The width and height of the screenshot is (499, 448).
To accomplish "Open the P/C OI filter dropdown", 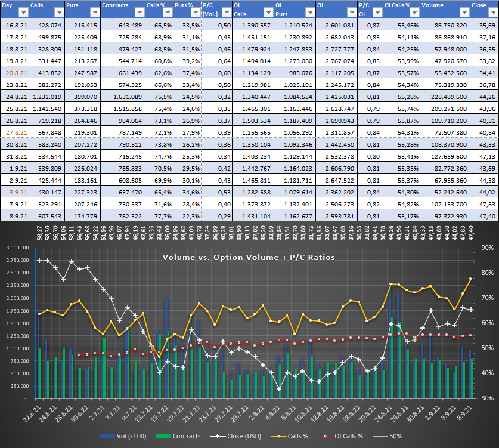I will pyautogui.click(x=377, y=13).
